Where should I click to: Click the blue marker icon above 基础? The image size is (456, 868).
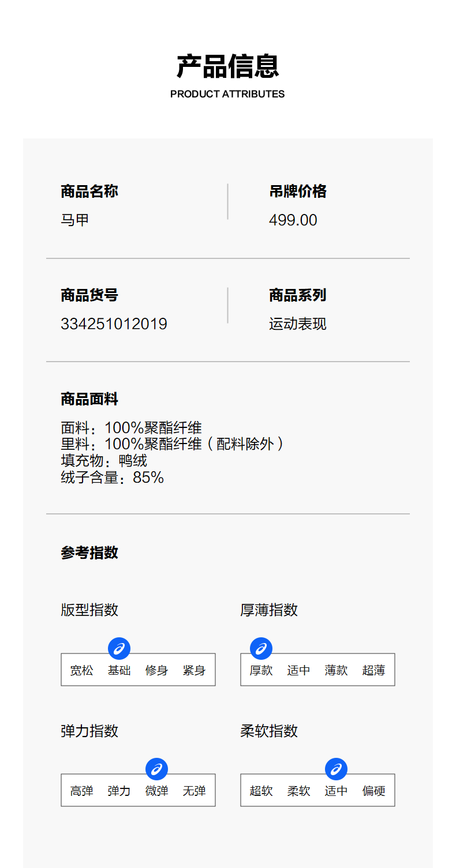coord(119,649)
